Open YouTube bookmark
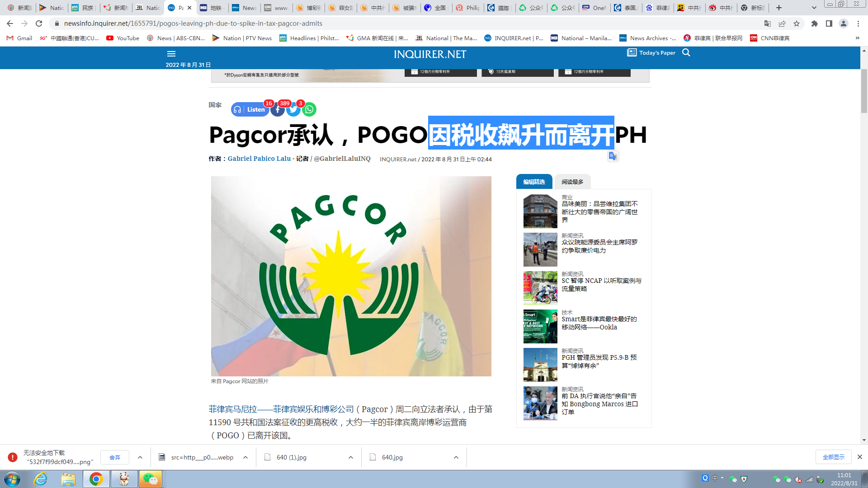868x488 pixels. coord(123,38)
